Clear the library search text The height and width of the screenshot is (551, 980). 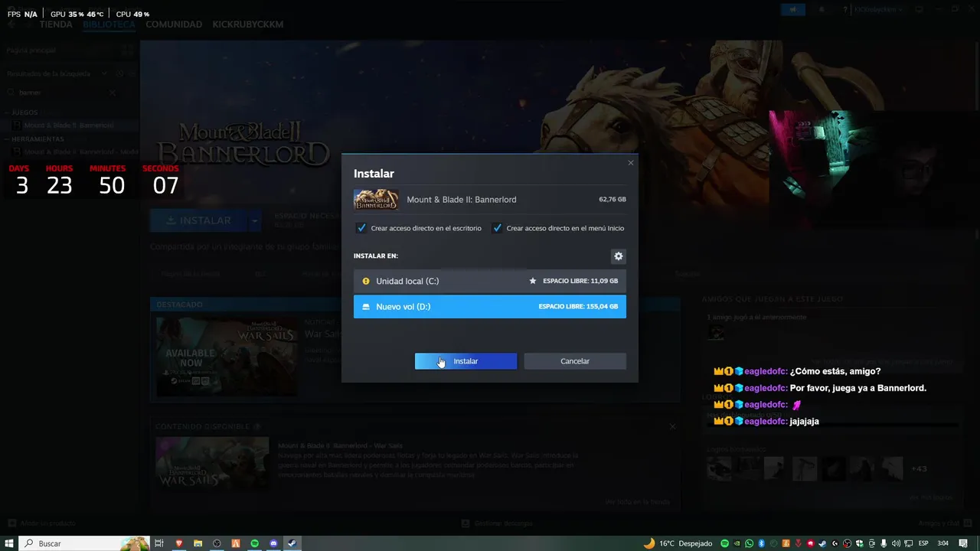[x=113, y=93]
